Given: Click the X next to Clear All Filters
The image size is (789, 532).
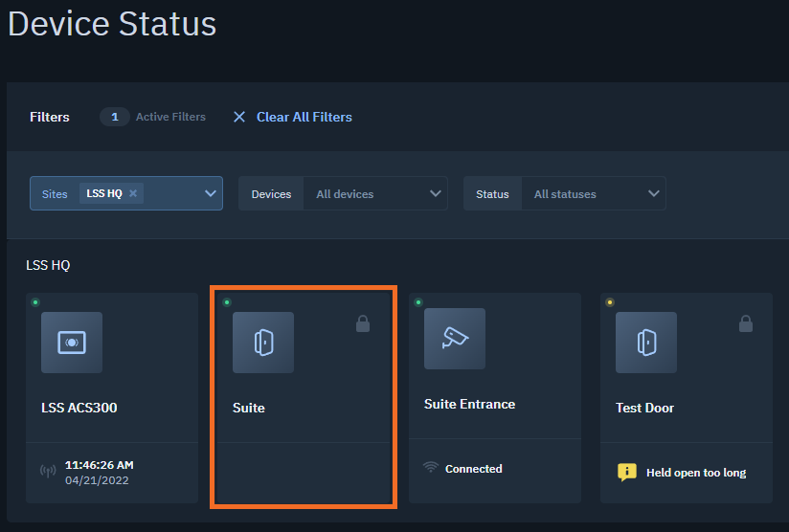Looking at the screenshot, I should point(239,117).
